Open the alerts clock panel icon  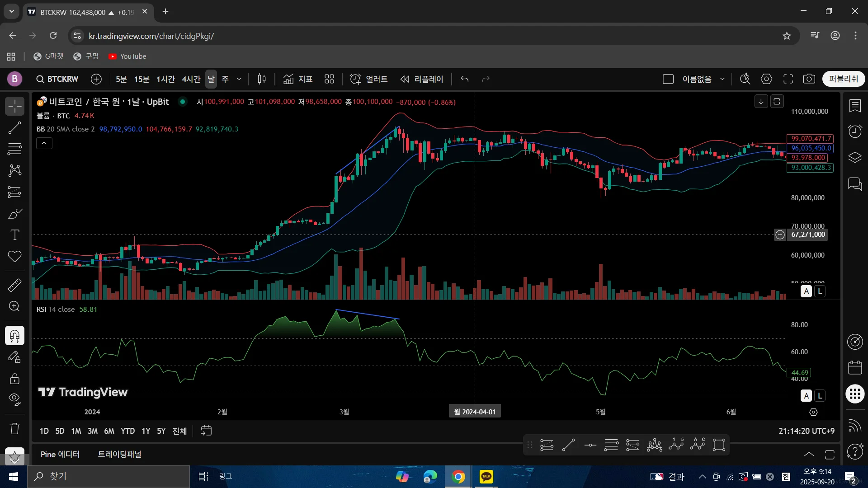(x=855, y=131)
